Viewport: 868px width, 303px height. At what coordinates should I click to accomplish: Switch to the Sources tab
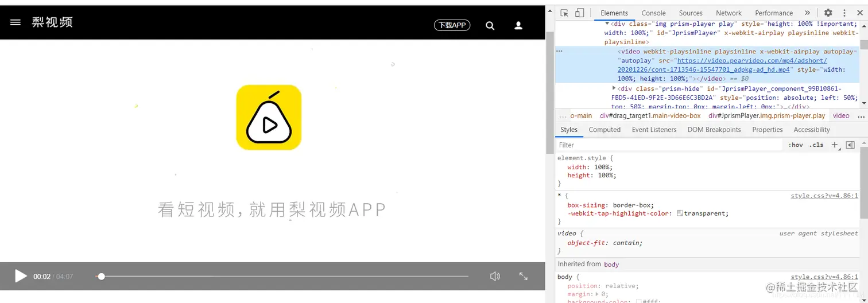coord(691,13)
